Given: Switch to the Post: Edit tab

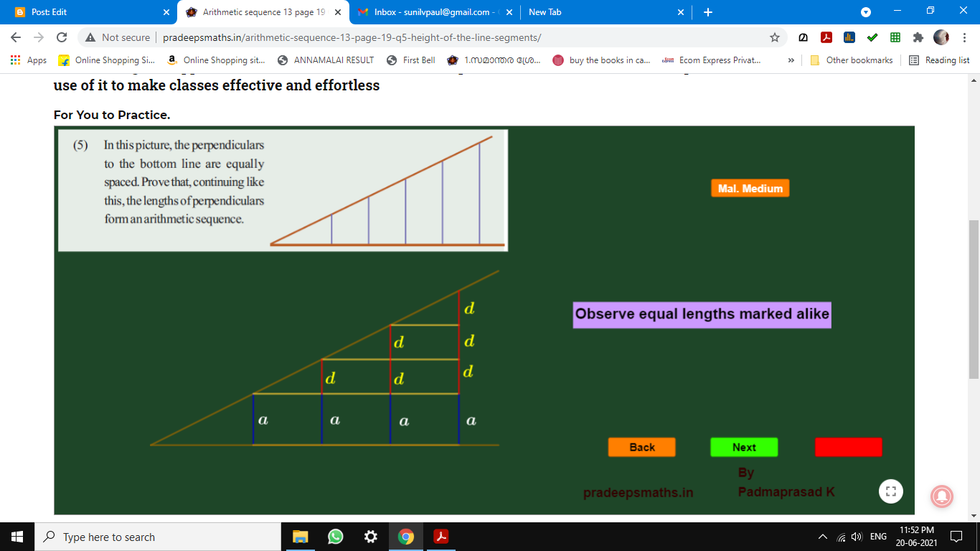Looking at the screenshot, I should tap(91, 12).
